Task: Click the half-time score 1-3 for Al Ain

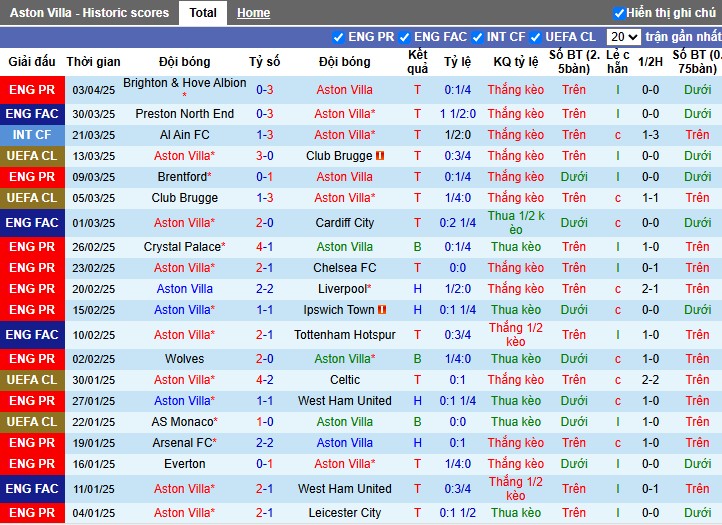Action: point(650,135)
